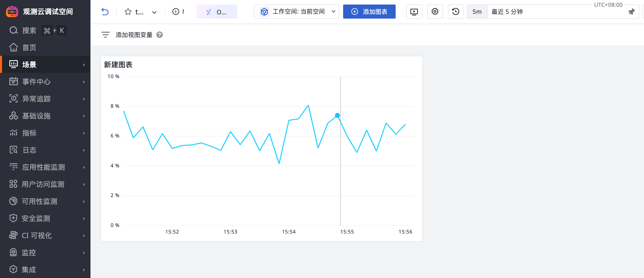644x278 pixels.
Task: Click the highlighted data point on chart
Action: [337, 115]
